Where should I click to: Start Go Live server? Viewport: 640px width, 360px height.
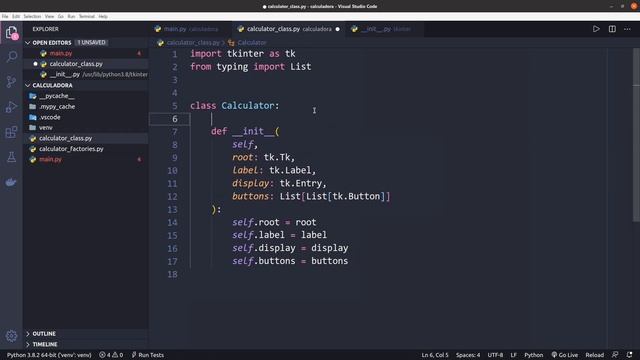[x=564, y=355]
